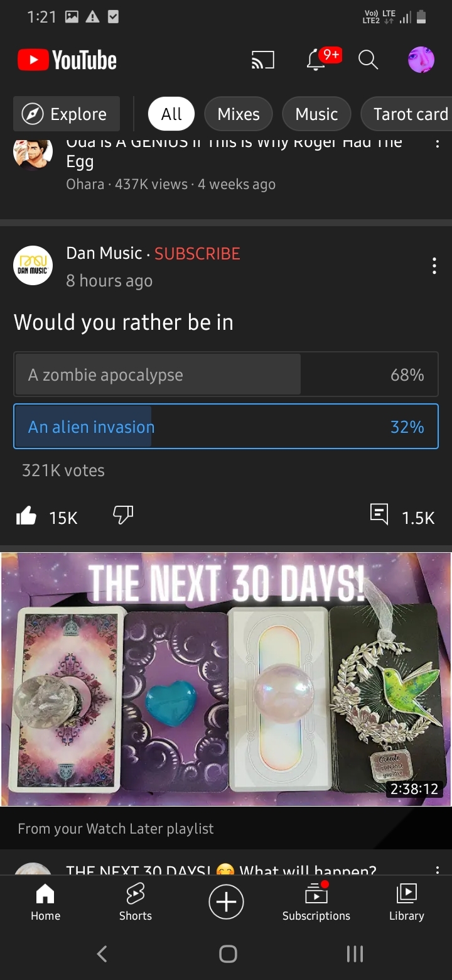452x980 pixels.
Task: Open the Explore button
Action: coord(67,114)
